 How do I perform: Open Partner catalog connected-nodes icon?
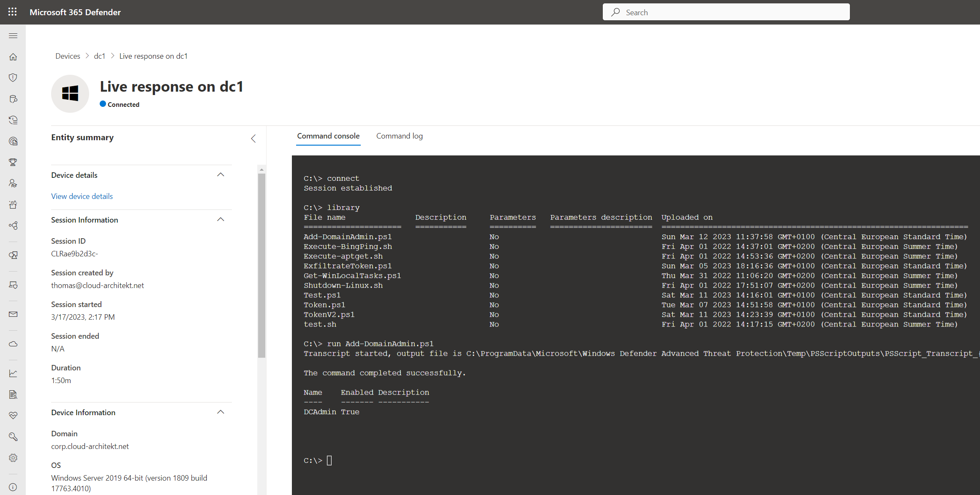coord(13,226)
